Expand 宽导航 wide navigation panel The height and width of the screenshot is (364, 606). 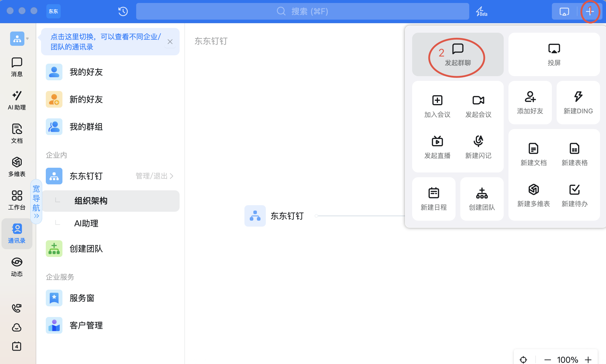(x=36, y=202)
